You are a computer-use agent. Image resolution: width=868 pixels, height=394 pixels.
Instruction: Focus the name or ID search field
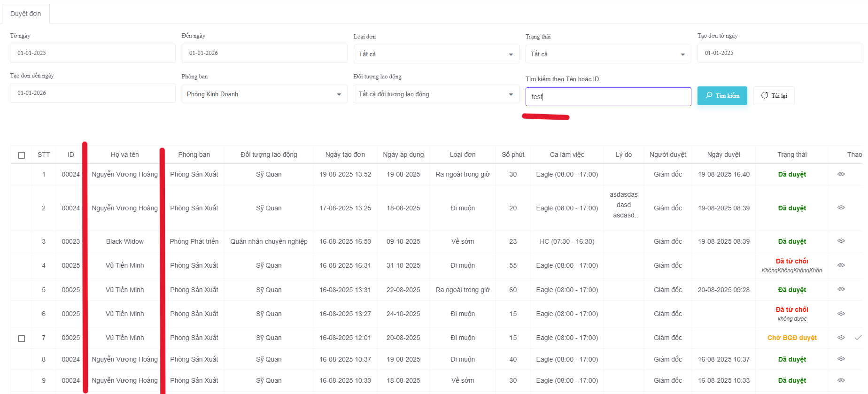(608, 97)
